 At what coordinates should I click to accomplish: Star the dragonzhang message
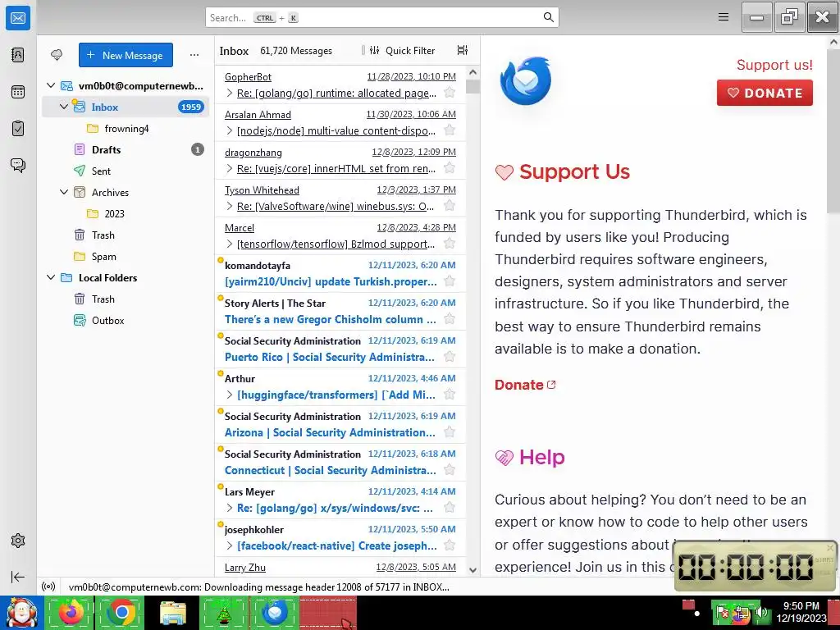point(450,168)
